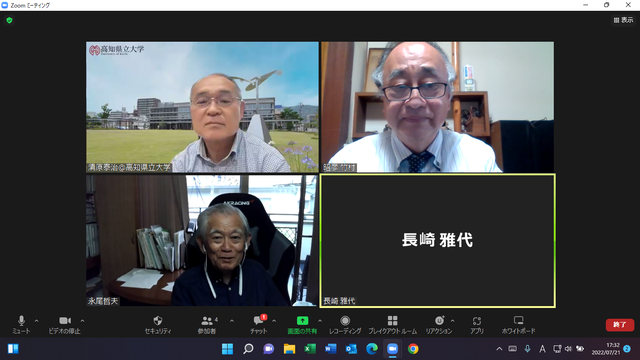Open Google Chrome from taskbar
The width and height of the screenshot is (640, 360).
point(413,349)
